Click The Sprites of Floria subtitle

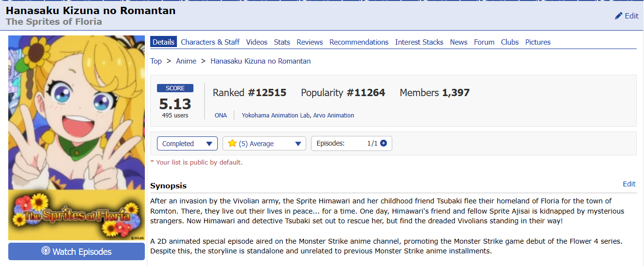(x=54, y=22)
